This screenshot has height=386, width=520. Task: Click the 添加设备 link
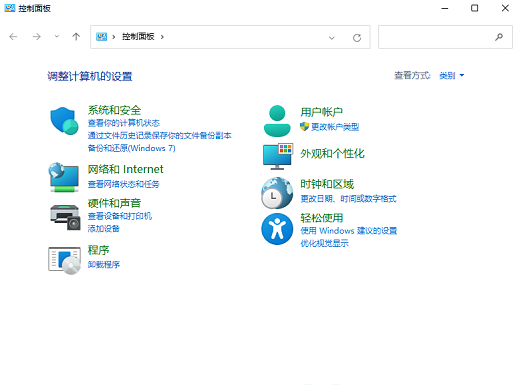[x=103, y=229]
